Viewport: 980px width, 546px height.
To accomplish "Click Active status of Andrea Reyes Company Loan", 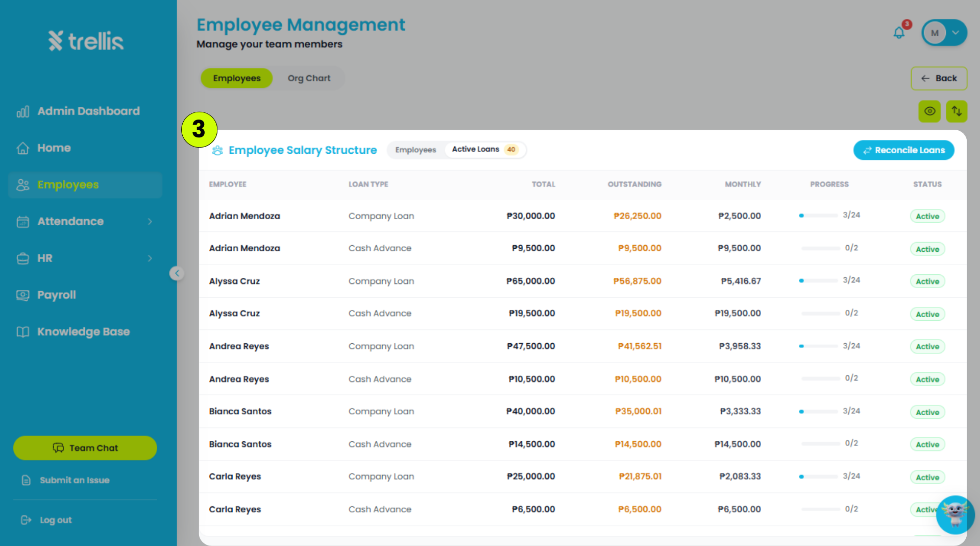I will [x=927, y=346].
